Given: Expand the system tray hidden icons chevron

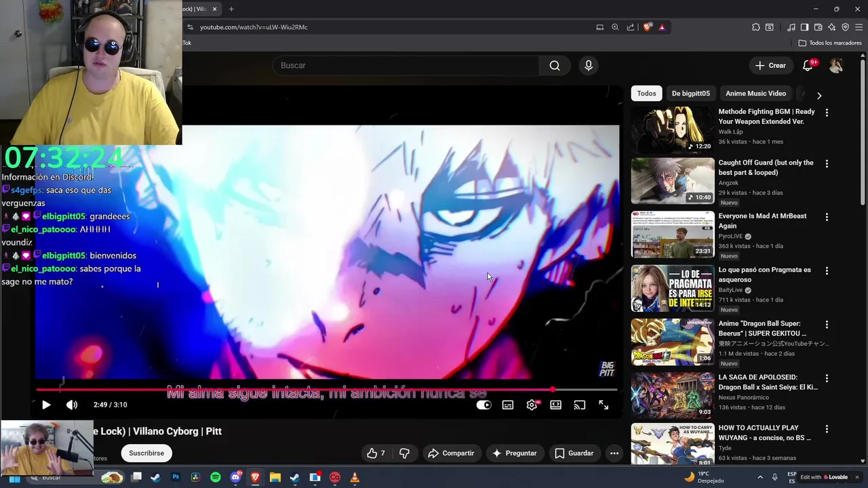Looking at the screenshot, I should pos(760,477).
